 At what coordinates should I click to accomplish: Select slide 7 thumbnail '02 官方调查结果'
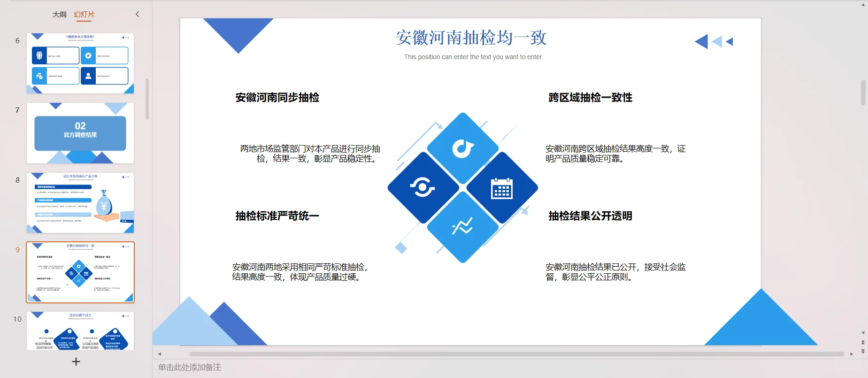(80, 133)
